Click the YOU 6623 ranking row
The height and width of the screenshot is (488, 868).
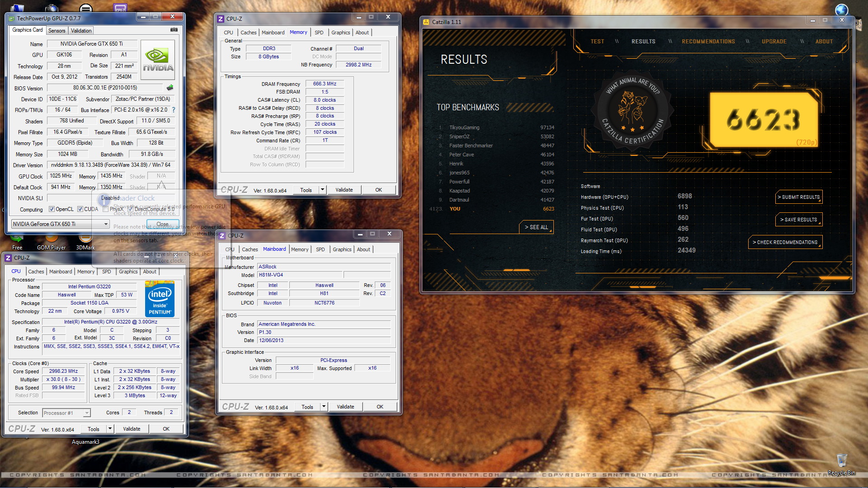492,209
